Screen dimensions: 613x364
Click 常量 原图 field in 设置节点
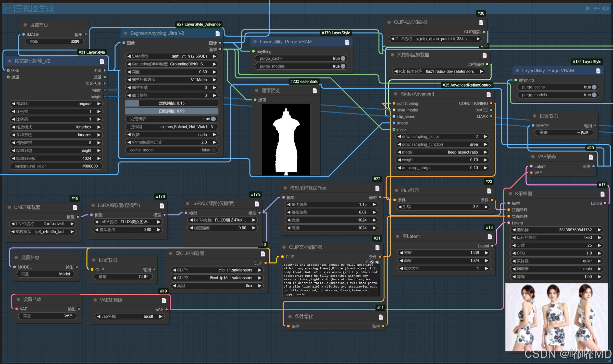point(54,42)
